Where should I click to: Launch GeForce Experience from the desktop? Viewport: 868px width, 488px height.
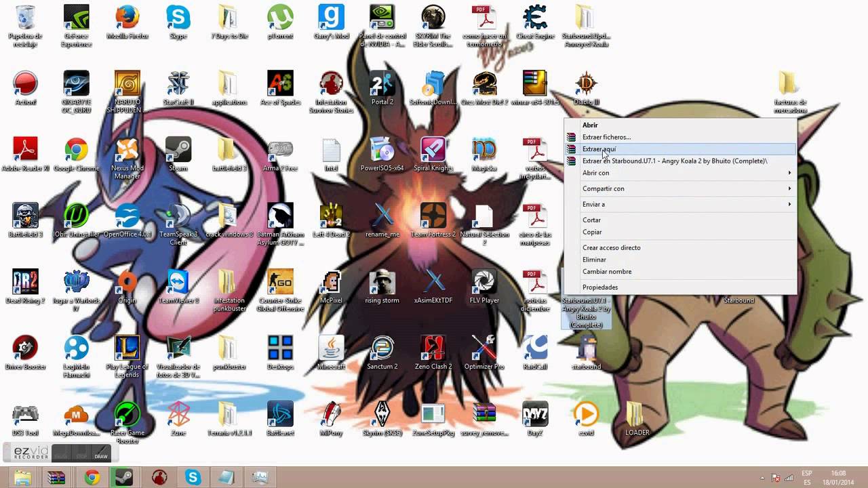coord(76,26)
